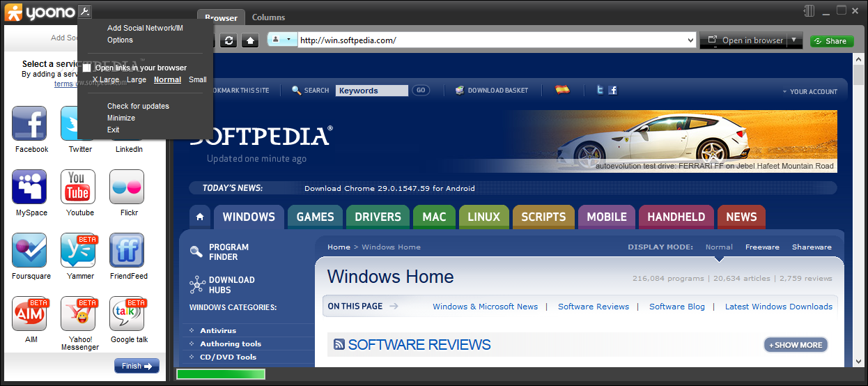Select the AIM service icon
This screenshot has width=868, height=386.
[29, 314]
